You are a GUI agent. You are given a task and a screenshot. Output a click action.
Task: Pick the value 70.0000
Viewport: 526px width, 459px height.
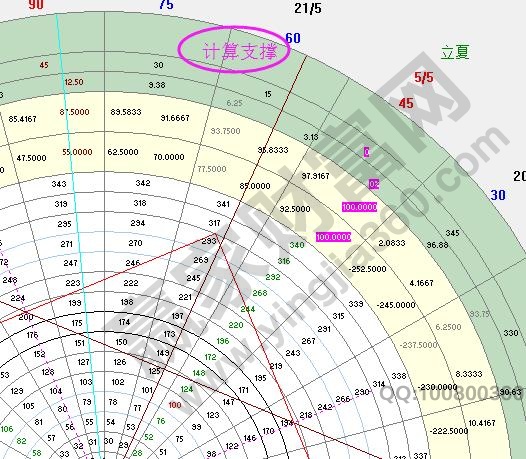[x=169, y=157]
